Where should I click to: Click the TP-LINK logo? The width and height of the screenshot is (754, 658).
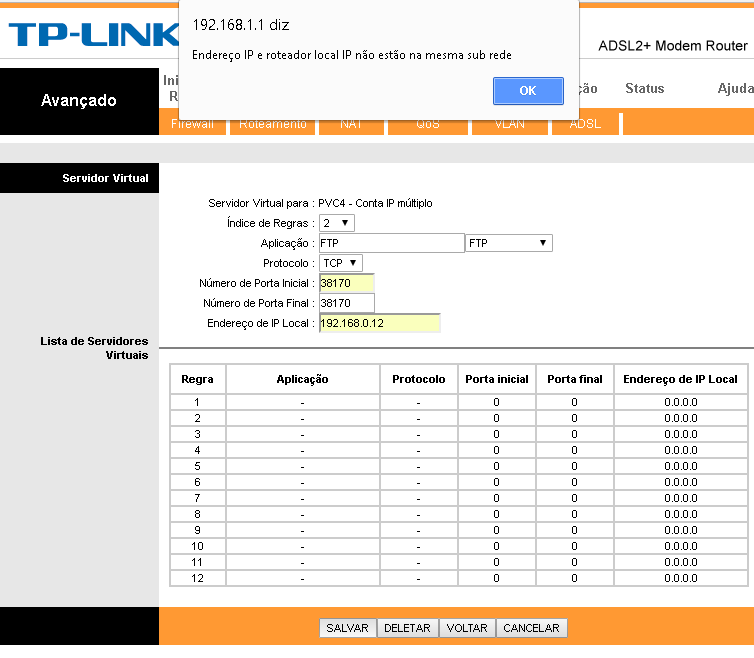(x=94, y=35)
